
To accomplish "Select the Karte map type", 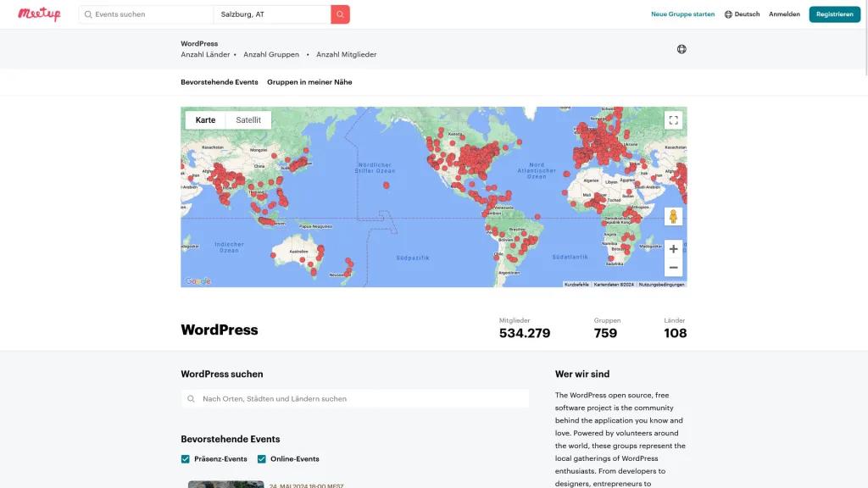I will pos(205,120).
